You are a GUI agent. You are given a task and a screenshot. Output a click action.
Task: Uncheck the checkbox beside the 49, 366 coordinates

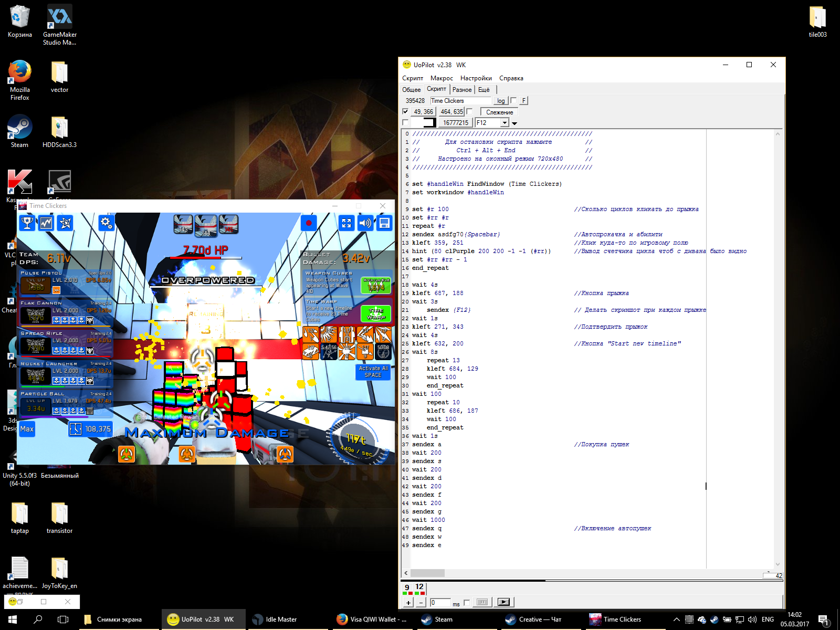[x=405, y=112]
